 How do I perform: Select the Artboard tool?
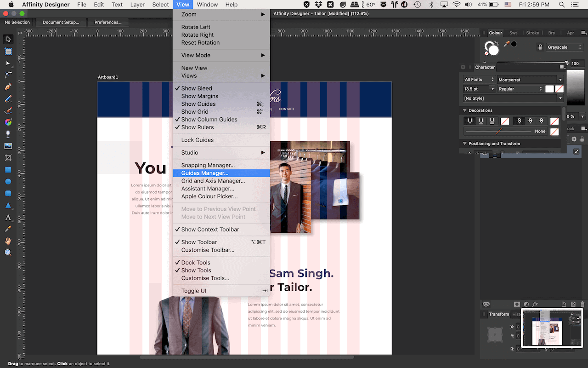[x=8, y=51]
